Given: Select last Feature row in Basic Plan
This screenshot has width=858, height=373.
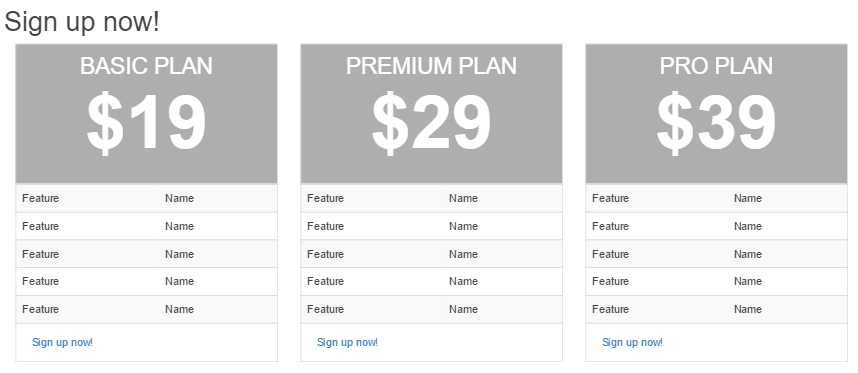Looking at the screenshot, I should [x=146, y=310].
